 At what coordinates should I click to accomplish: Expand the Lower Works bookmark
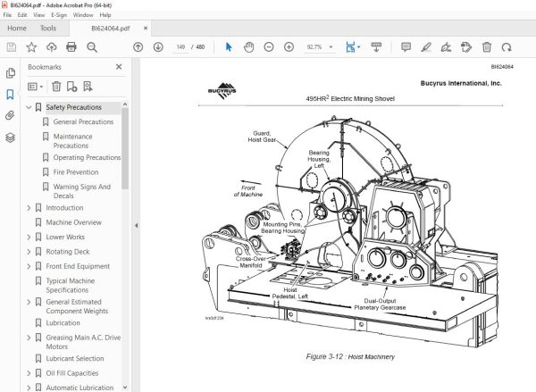pos(29,238)
